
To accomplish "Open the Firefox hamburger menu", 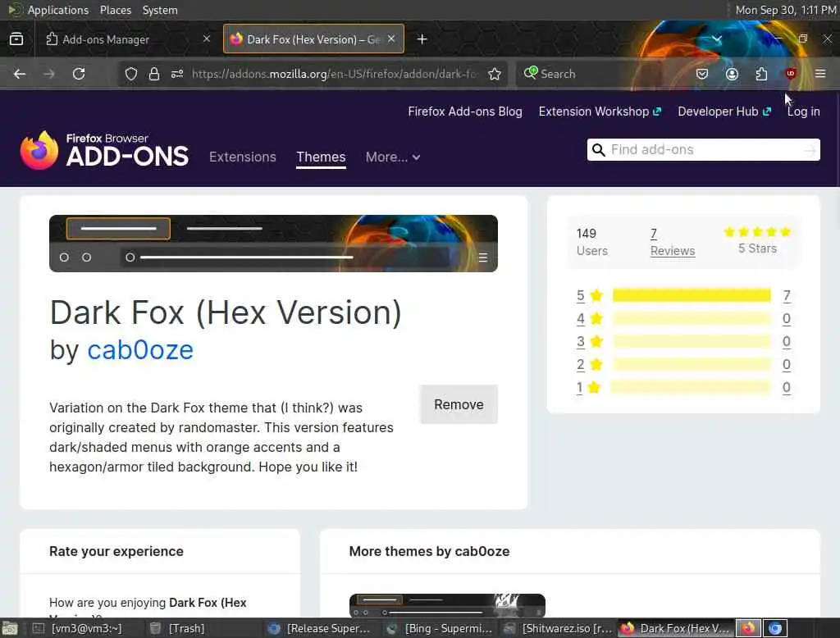I will click(820, 74).
